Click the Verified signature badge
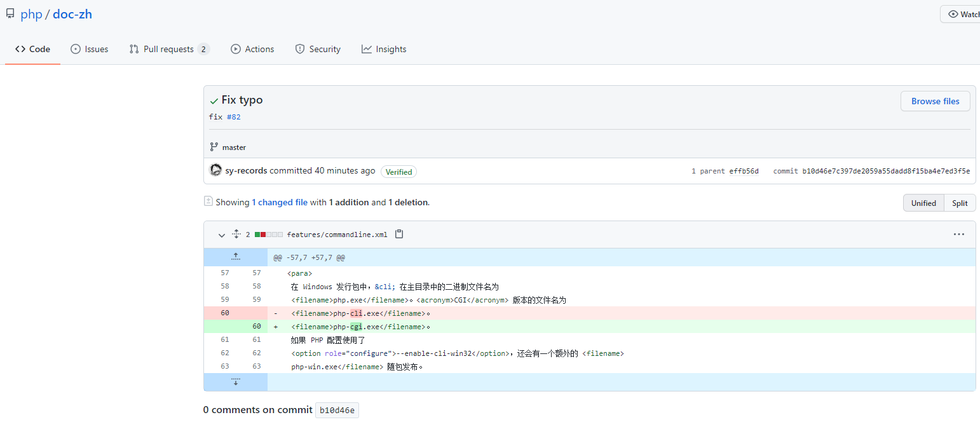The height and width of the screenshot is (422, 980). 398,172
